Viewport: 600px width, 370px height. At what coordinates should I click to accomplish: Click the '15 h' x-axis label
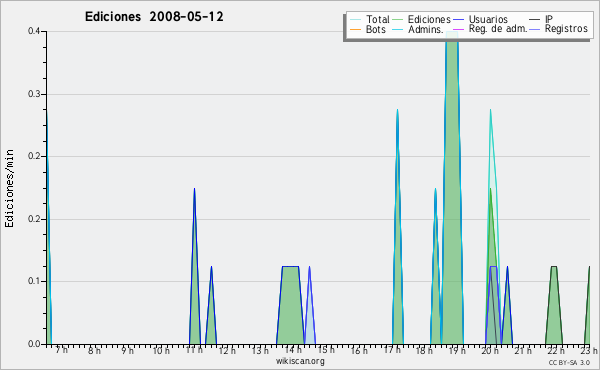tap(326, 350)
